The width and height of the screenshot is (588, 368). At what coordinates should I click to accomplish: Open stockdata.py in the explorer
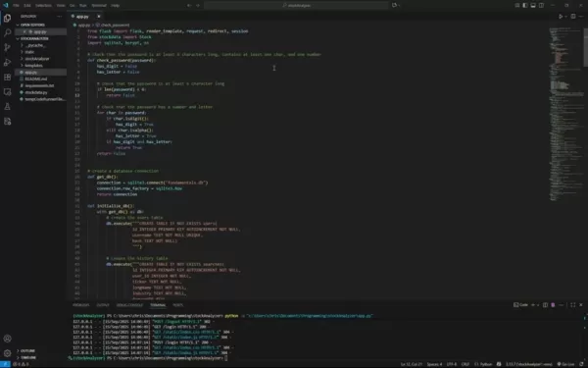pos(36,92)
